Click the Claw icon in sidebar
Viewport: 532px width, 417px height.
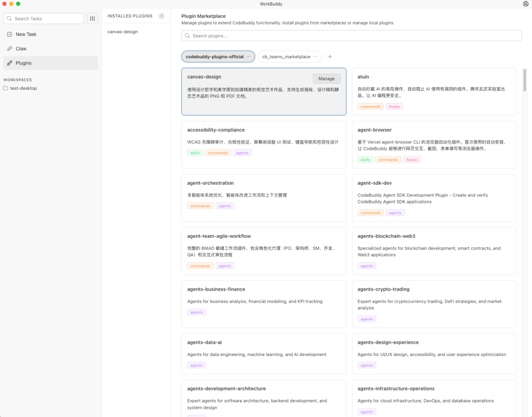coord(9,49)
